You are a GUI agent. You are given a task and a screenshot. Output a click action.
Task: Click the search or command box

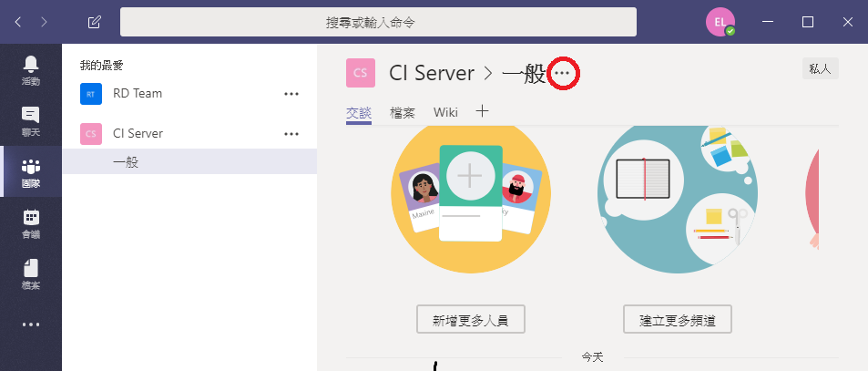[x=378, y=22]
